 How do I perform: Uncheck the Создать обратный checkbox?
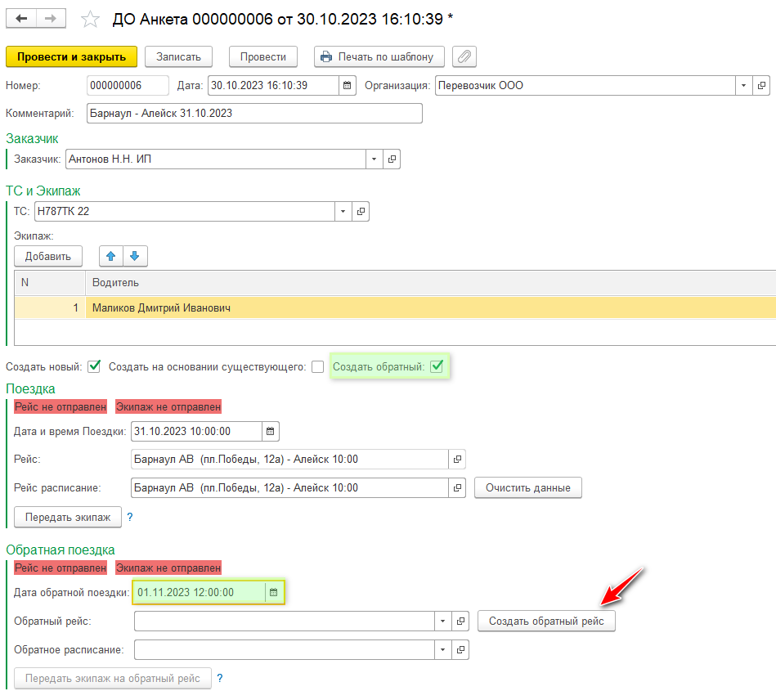[437, 366]
